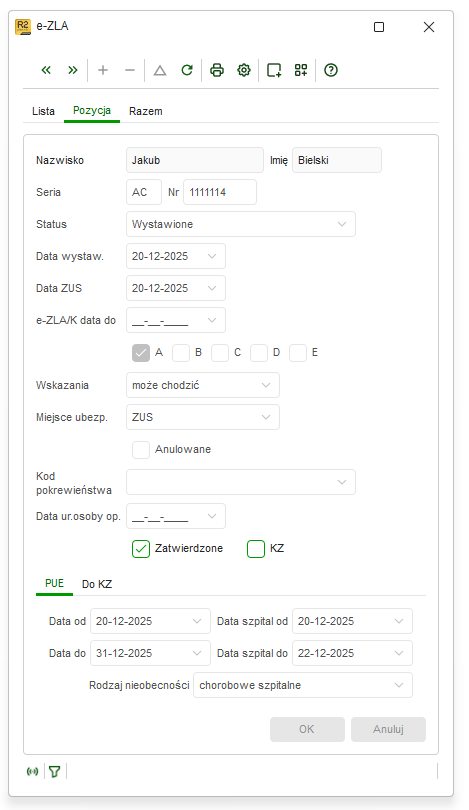Open the Wskazania dropdown
Screen dimensions: 469x810
pyautogui.click(x=203, y=385)
